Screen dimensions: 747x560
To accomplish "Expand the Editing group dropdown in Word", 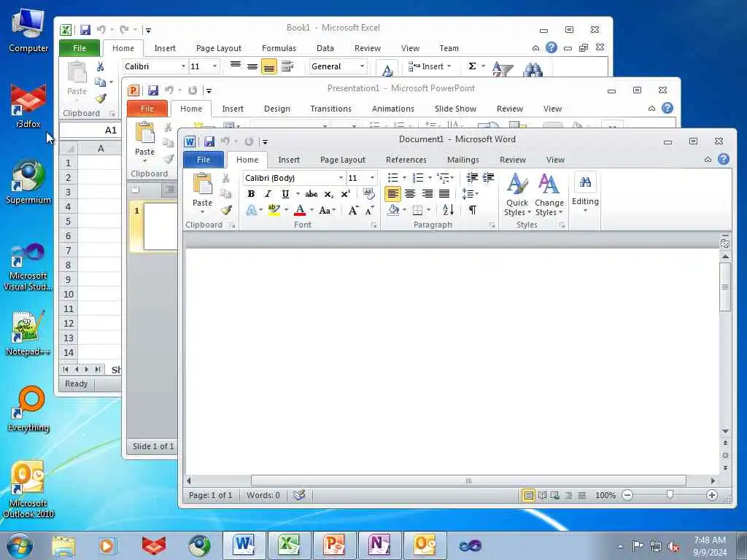I will point(585,192).
